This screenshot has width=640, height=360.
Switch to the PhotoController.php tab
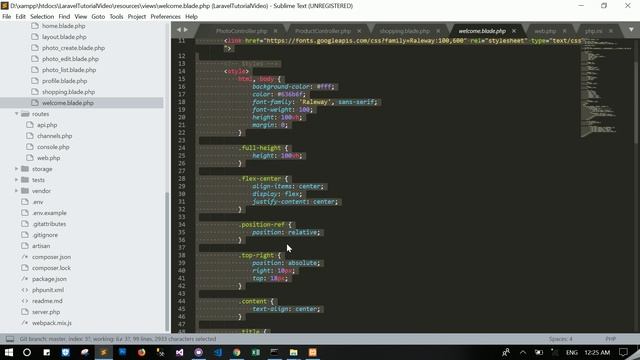point(242,31)
